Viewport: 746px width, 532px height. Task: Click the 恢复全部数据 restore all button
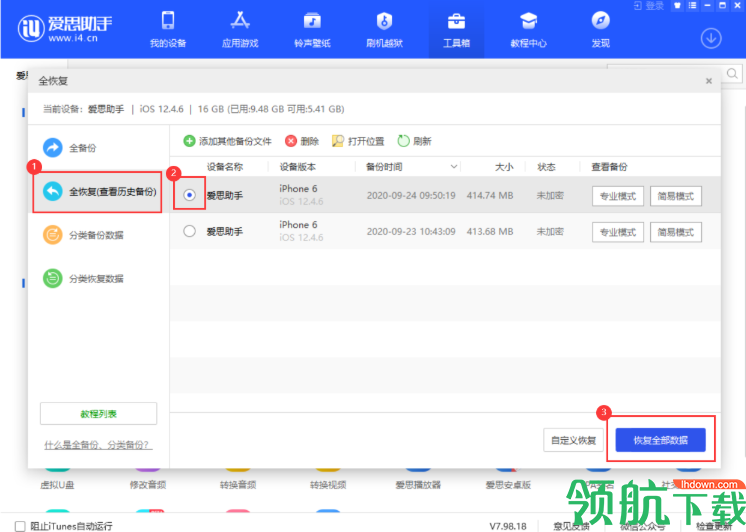pyautogui.click(x=660, y=440)
